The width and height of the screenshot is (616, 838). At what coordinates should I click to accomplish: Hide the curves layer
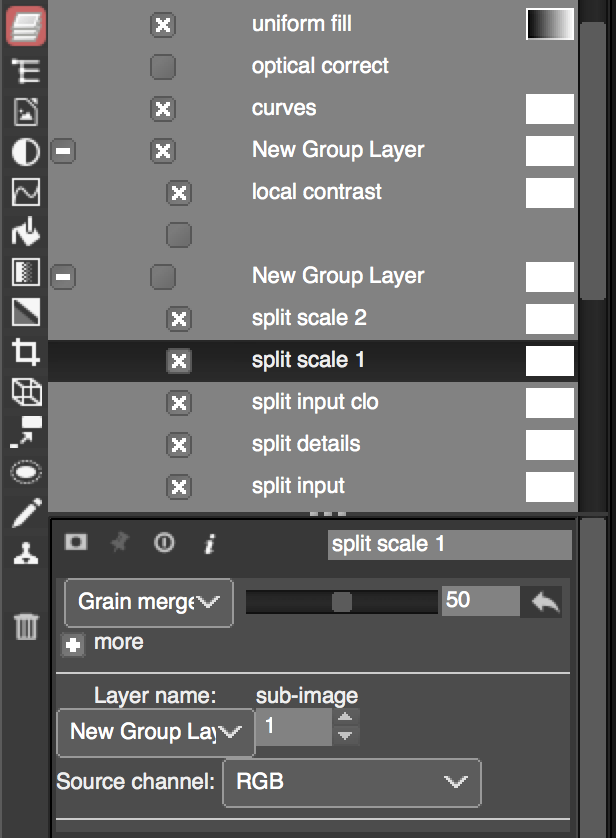[x=163, y=109]
